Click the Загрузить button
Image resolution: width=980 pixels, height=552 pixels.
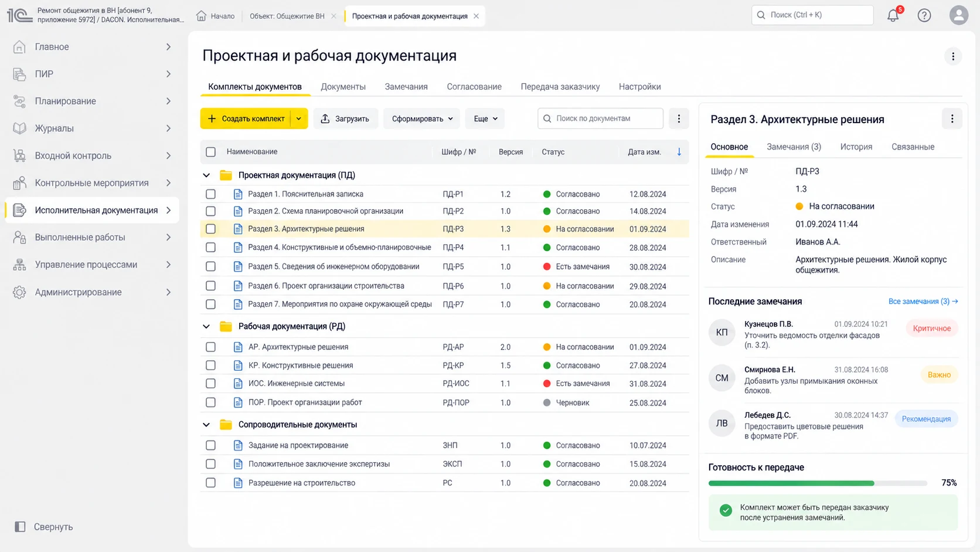346,118
